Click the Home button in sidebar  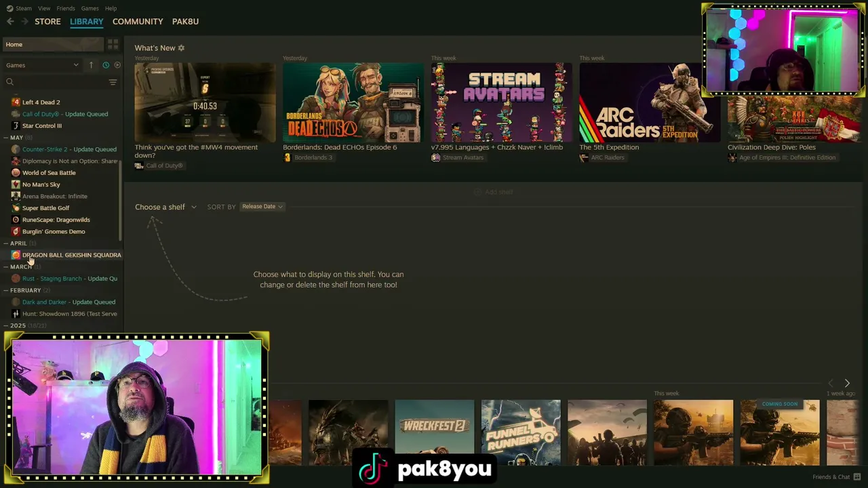[x=52, y=44]
